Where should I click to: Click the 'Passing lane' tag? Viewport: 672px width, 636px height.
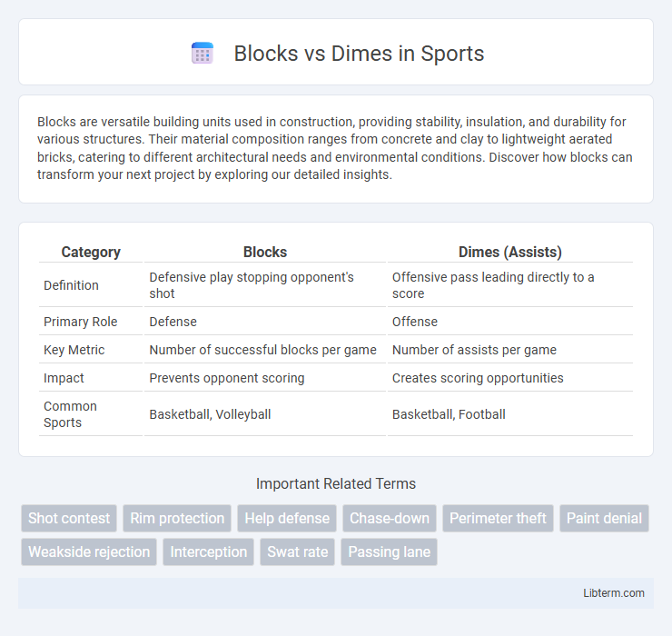(x=390, y=552)
